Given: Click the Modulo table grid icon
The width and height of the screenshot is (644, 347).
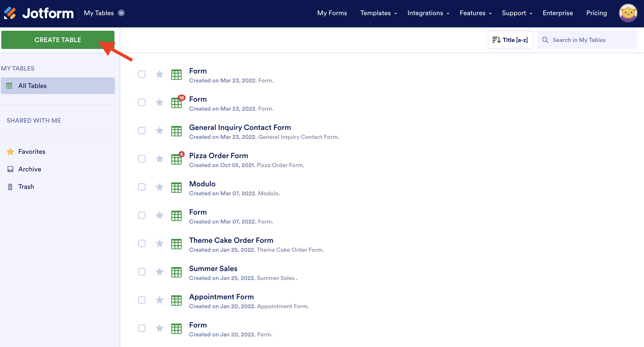Looking at the screenshot, I should coord(176,188).
